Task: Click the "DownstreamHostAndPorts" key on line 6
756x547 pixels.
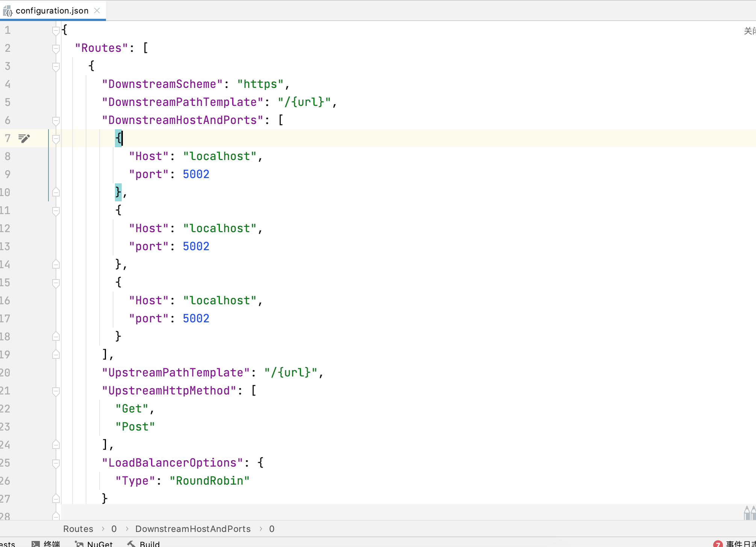Action: pyautogui.click(x=183, y=120)
